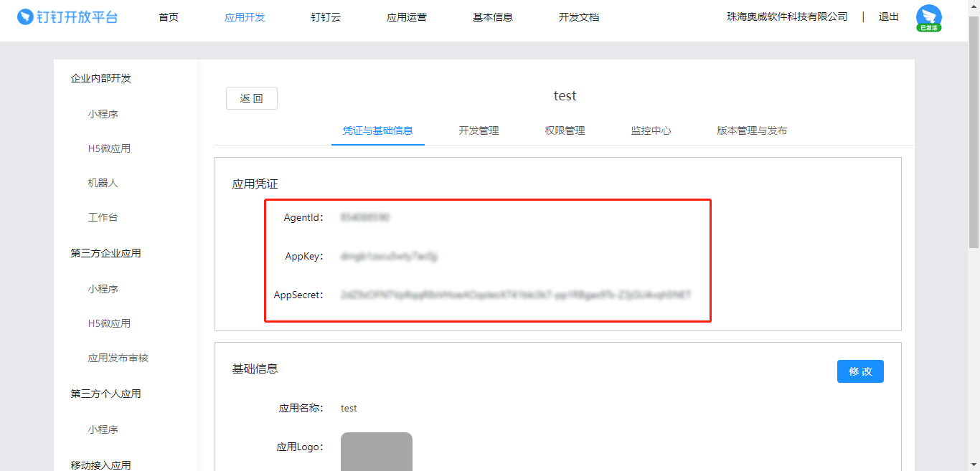The width and height of the screenshot is (980, 471).
Task: Click the 修改 button for basic info
Action: tap(859, 371)
